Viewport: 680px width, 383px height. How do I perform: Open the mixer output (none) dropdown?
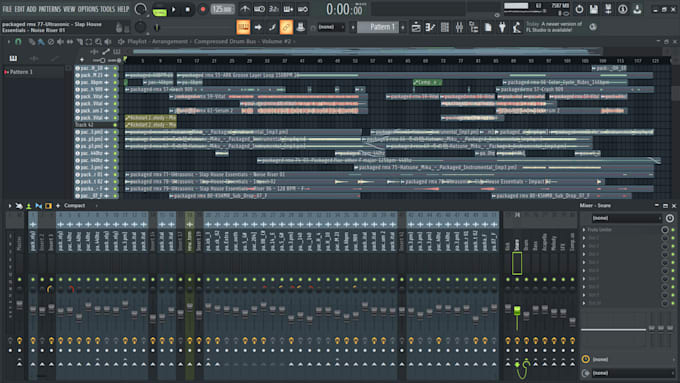[631, 373]
